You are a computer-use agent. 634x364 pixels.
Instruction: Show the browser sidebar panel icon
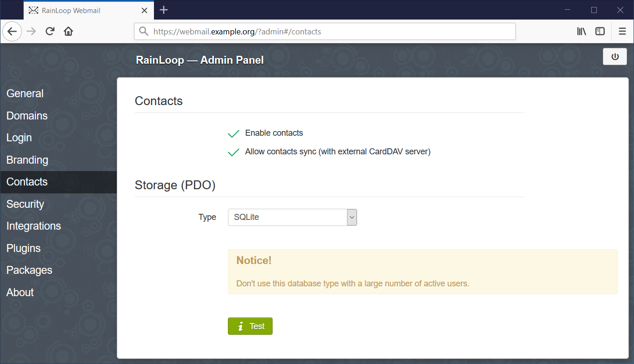pos(600,32)
